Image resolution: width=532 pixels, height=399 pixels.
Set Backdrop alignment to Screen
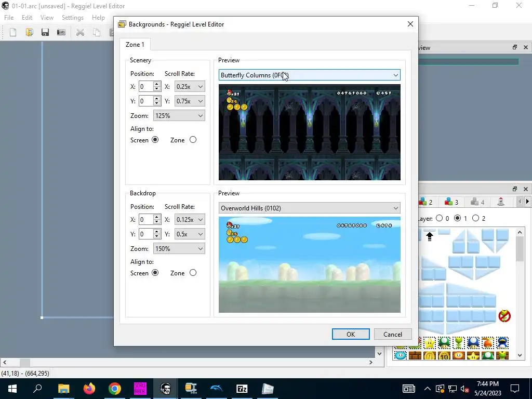click(155, 273)
